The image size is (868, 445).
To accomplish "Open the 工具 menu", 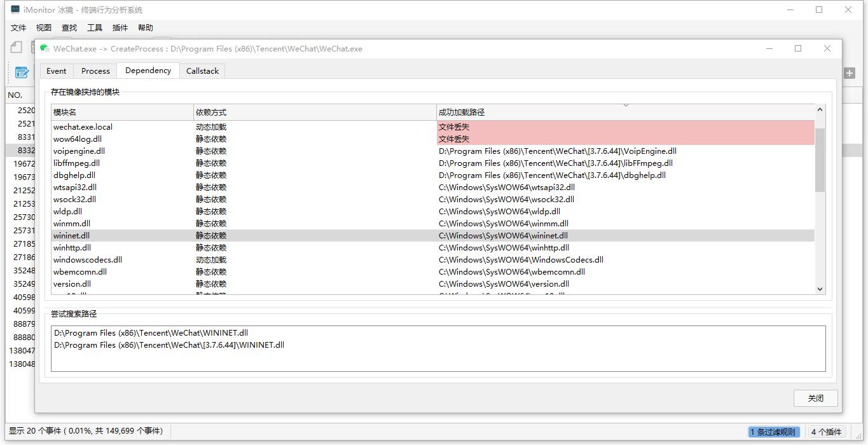I will click(x=95, y=27).
